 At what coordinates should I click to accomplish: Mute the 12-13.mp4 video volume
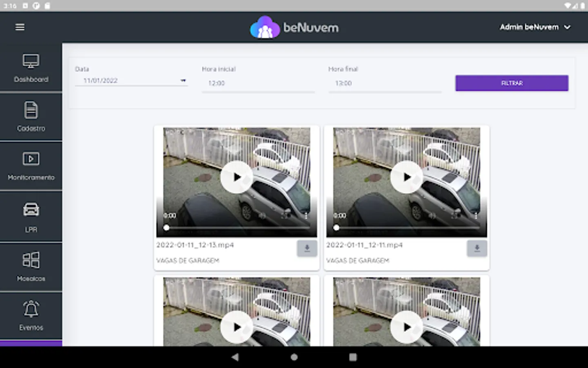point(263,215)
